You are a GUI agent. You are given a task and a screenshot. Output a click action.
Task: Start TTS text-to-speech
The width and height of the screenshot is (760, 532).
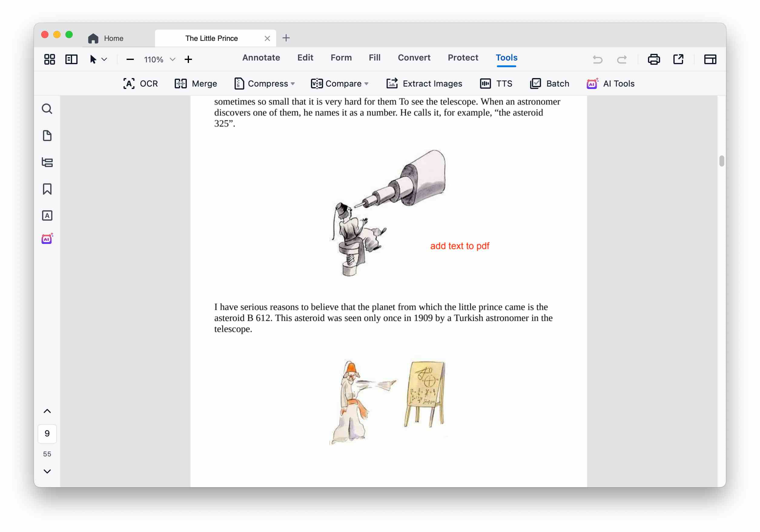pyautogui.click(x=496, y=84)
